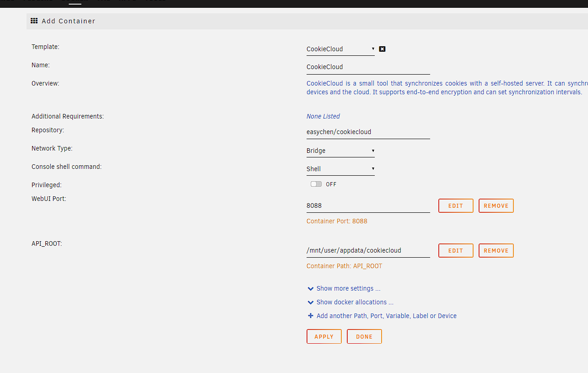Click the blue chevron beside Show more settings
The height and width of the screenshot is (373, 588).
tap(311, 288)
